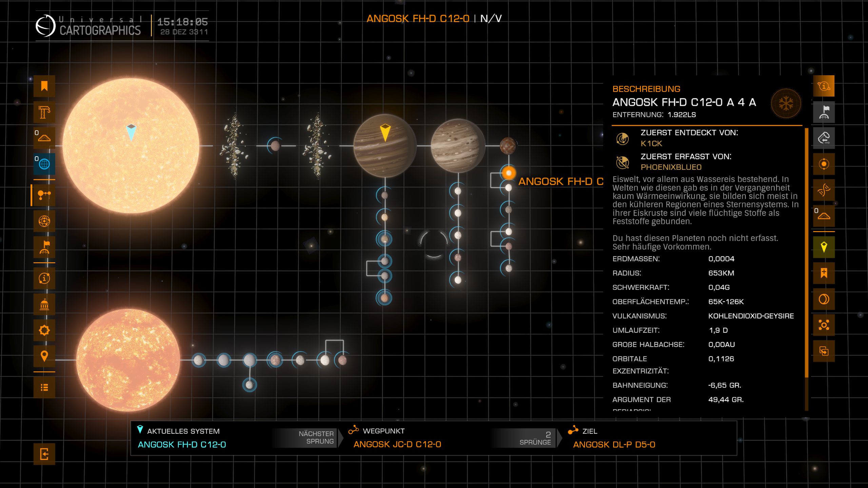Select the system map view icon

tap(44, 195)
